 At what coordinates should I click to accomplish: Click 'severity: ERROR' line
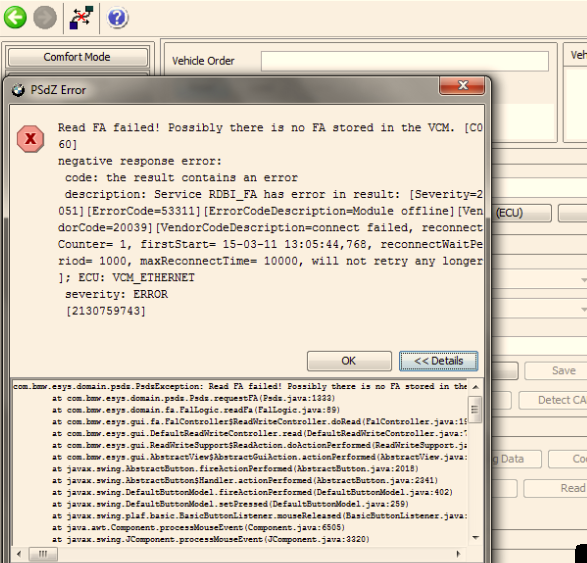tap(117, 294)
